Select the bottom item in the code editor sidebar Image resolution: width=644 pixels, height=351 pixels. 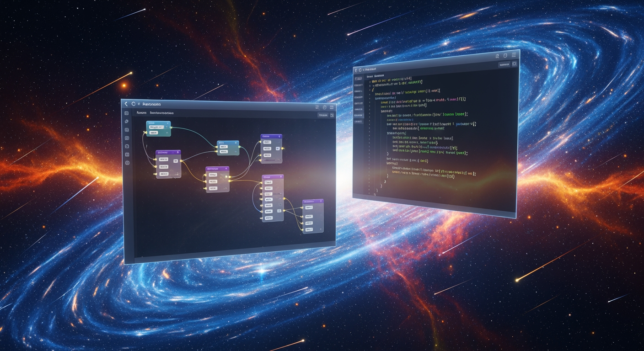358,122
